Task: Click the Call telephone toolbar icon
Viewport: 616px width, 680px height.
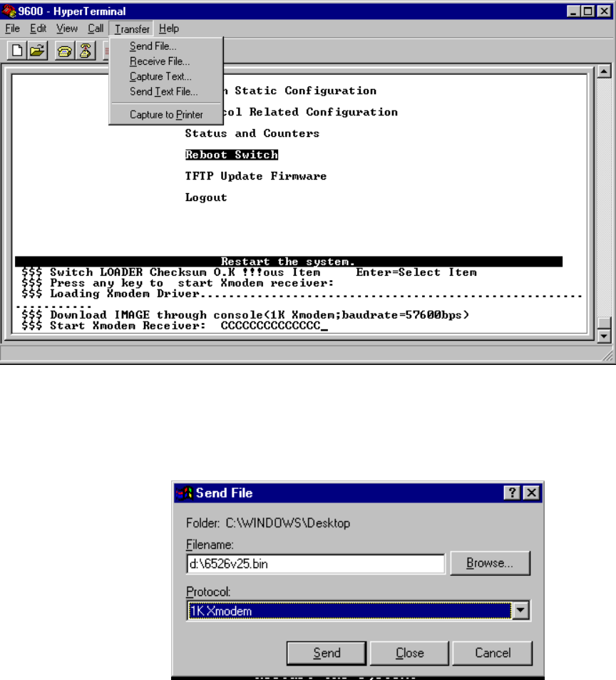Action: (x=65, y=51)
